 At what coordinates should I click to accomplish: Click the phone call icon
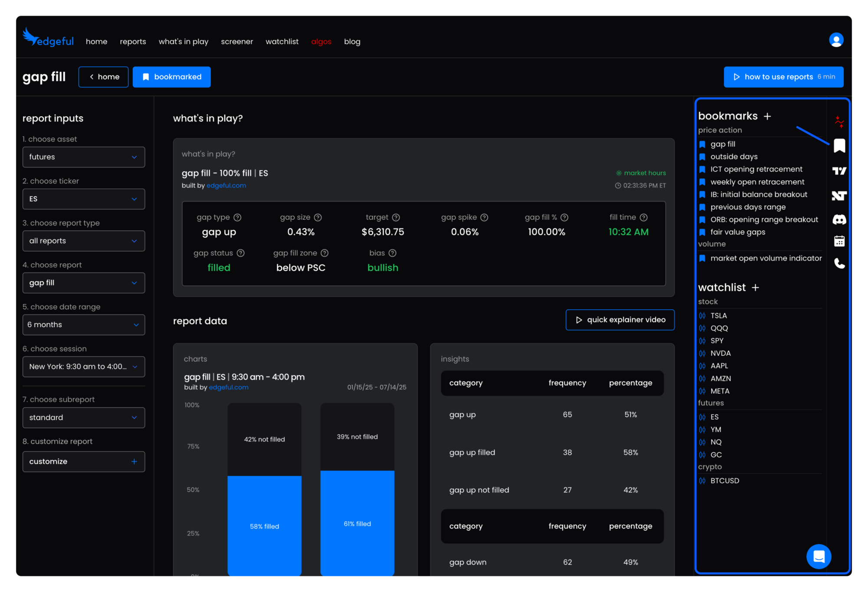pos(839,263)
